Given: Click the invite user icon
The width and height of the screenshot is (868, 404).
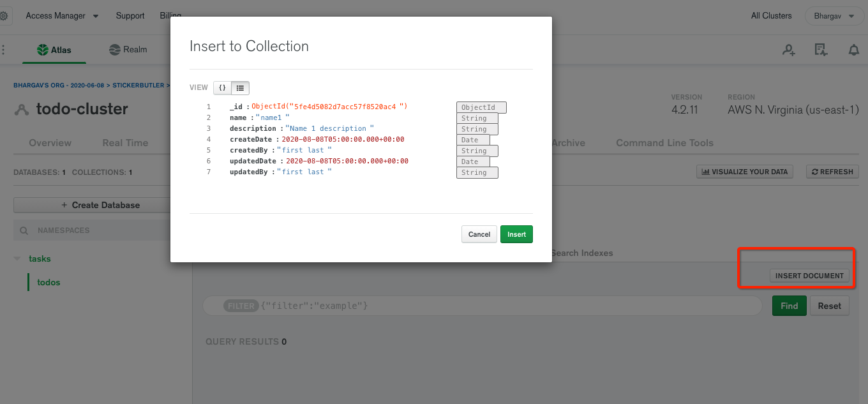Looking at the screenshot, I should [x=789, y=49].
